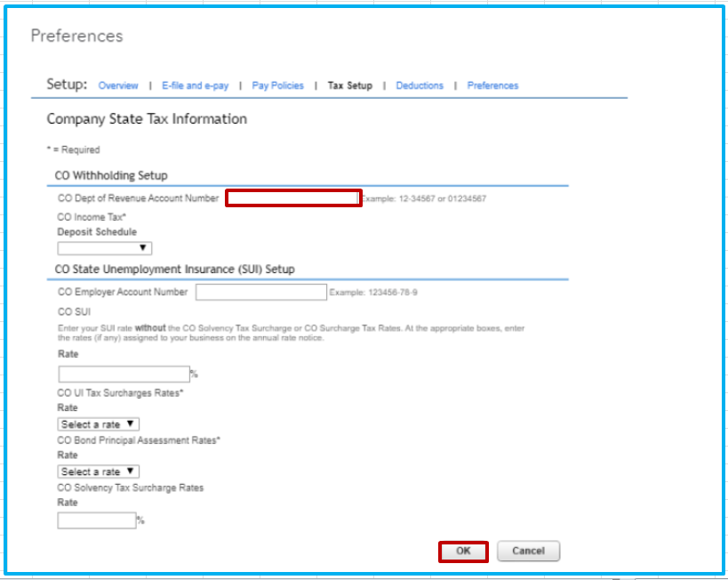This screenshot has height=580, width=728.
Task: Go to E-file and e-pay setup
Action: coord(195,85)
